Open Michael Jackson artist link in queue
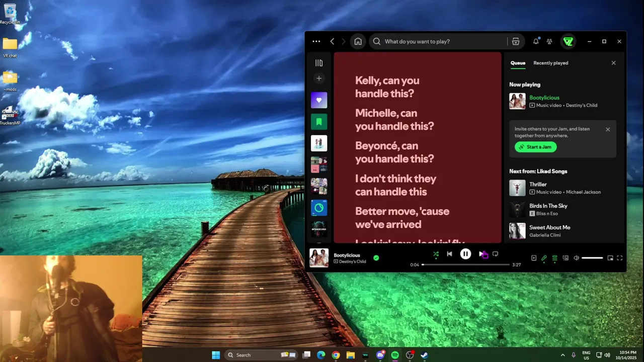Viewport: 644px width, 362px height. 583,192
